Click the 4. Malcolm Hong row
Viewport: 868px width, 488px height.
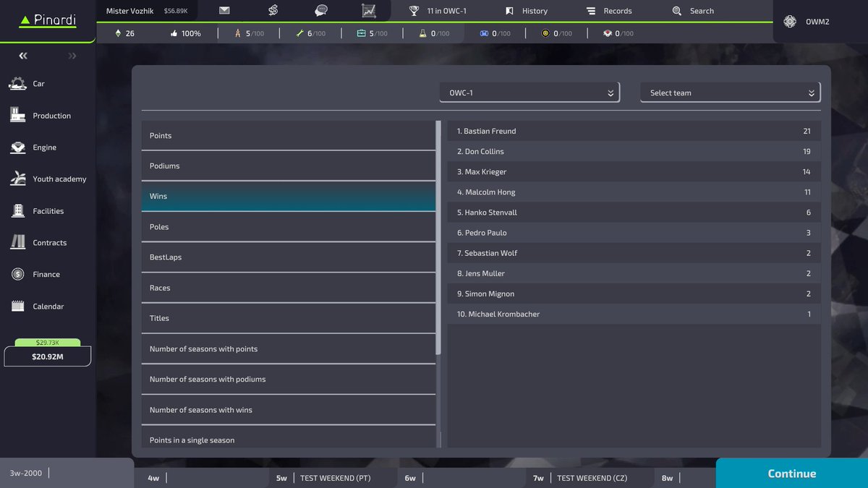[634, 192]
